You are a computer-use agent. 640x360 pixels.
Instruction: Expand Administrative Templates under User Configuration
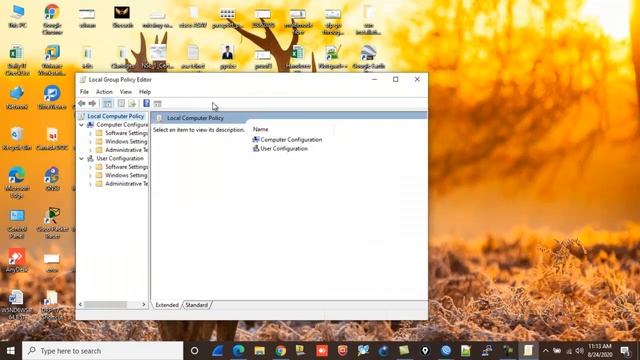90,184
